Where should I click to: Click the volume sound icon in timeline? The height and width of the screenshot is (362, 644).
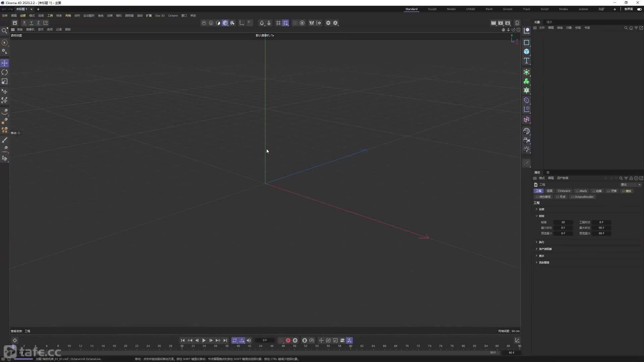[x=249, y=340]
